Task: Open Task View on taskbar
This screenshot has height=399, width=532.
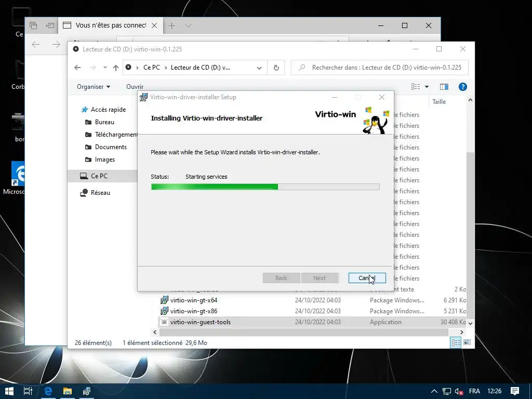Action: (x=28, y=391)
